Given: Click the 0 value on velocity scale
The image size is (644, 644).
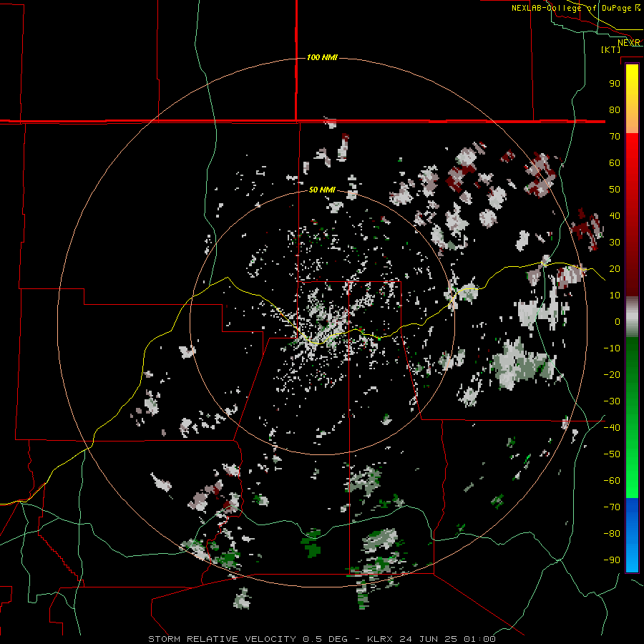Looking at the screenshot, I should click(618, 321).
